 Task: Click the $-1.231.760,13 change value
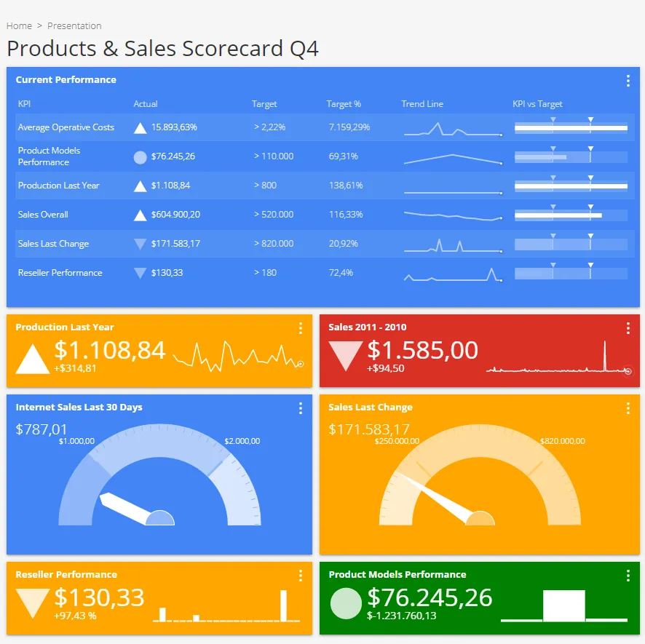coord(401,616)
